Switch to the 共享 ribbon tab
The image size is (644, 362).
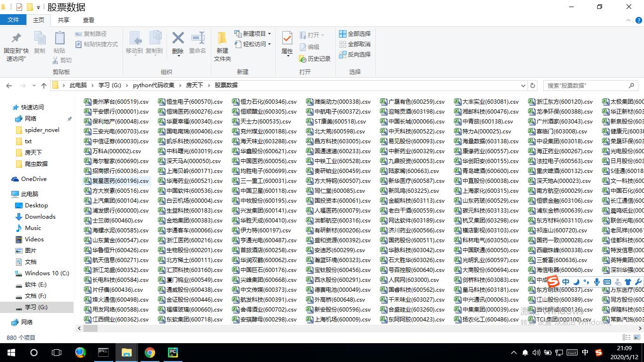[x=64, y=20]
